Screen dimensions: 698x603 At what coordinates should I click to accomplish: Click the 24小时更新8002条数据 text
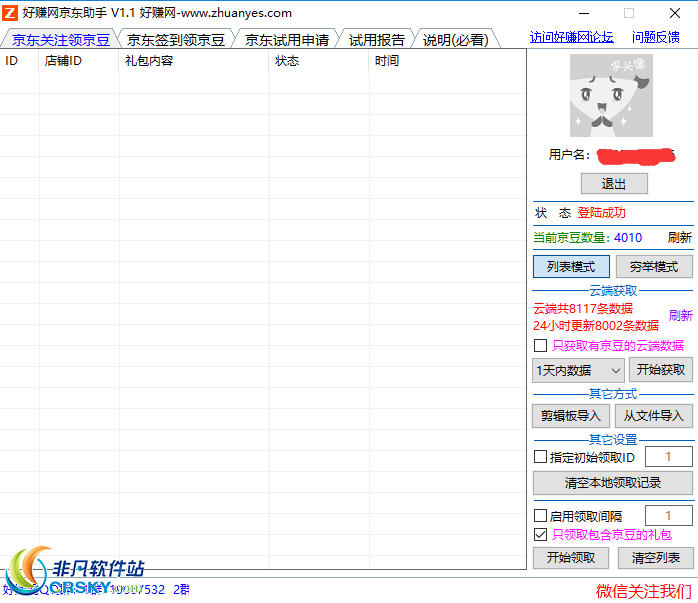point(596,326)
